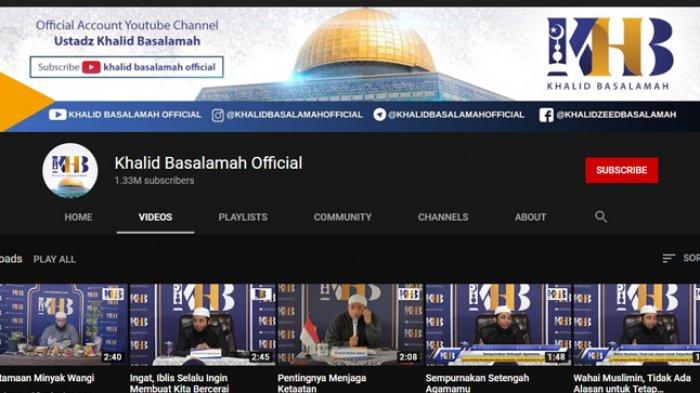
Task: Open video title 'Ingat, Iblis Selalu Ingin Membuat Kita Bercerai'
Action: (x=179, y=383)
